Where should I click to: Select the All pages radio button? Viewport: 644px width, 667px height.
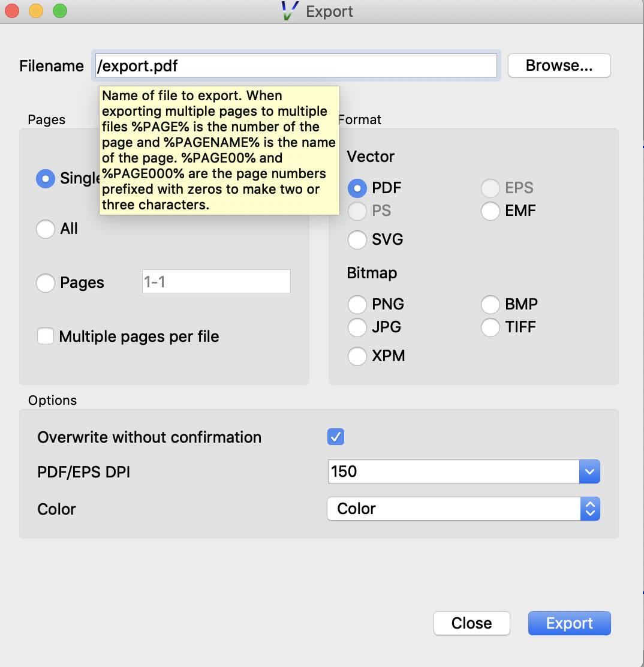pyautogui.click(x=46, y=229)
